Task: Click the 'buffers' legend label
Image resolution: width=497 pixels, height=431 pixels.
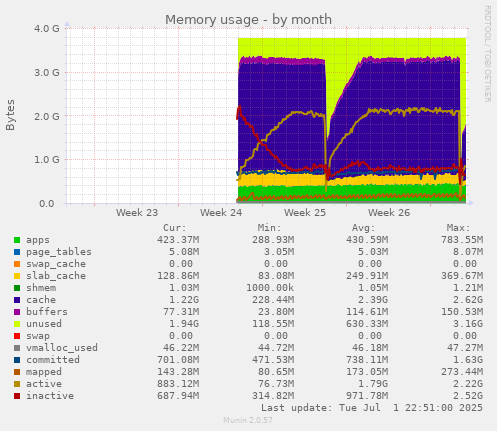Action: click(47, 312)
